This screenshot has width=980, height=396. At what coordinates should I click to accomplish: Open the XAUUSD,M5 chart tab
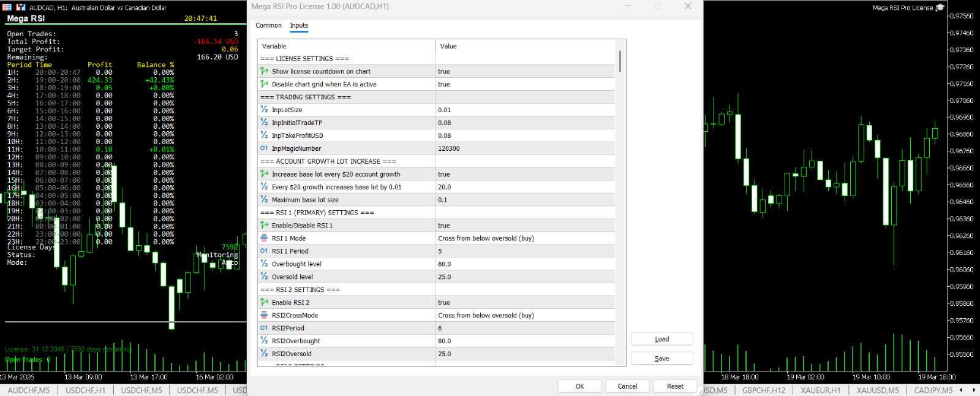pyautogui.click(x=878, y=390)
